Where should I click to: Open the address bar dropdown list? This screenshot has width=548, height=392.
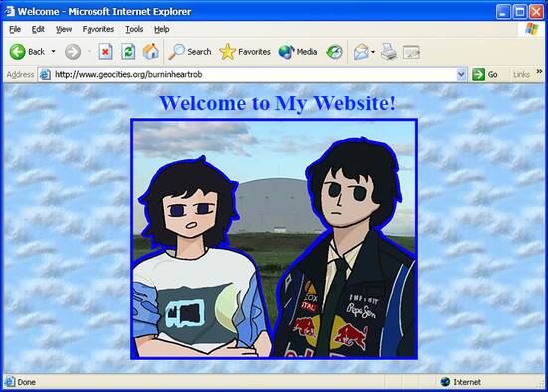[x=461, y=75]
